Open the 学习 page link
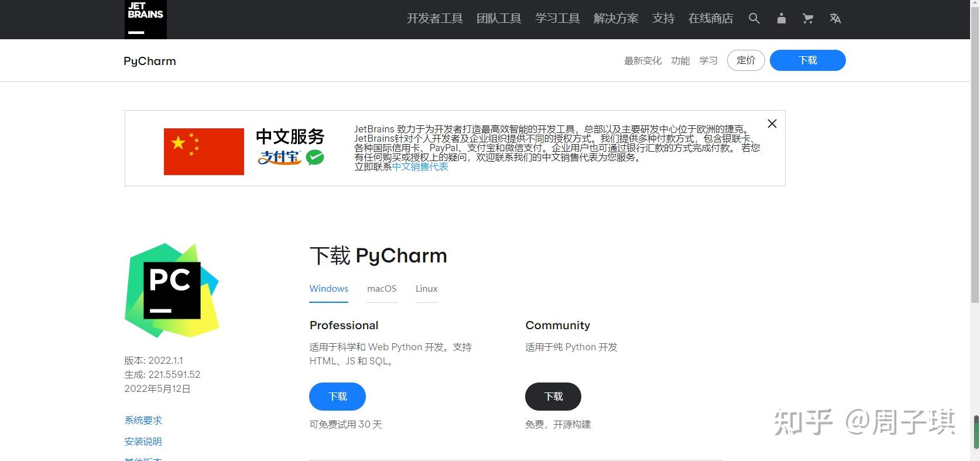The image size is (980, 461). click(x=708, y=60)
